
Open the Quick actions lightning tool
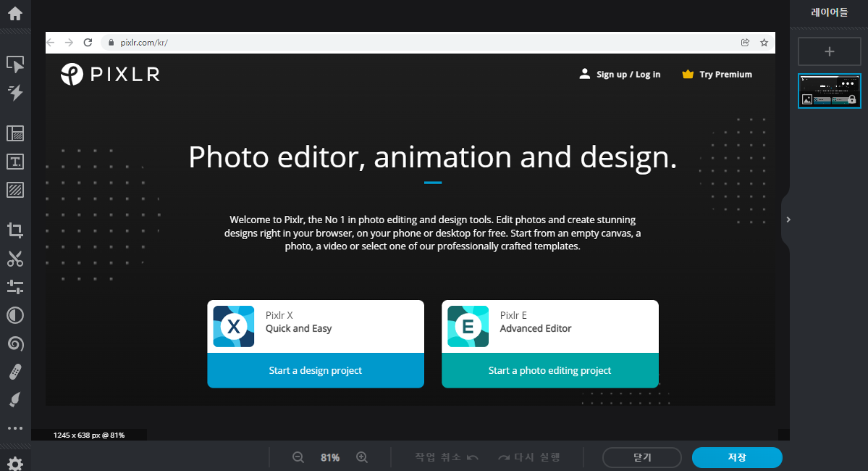(x=15, y=93)
